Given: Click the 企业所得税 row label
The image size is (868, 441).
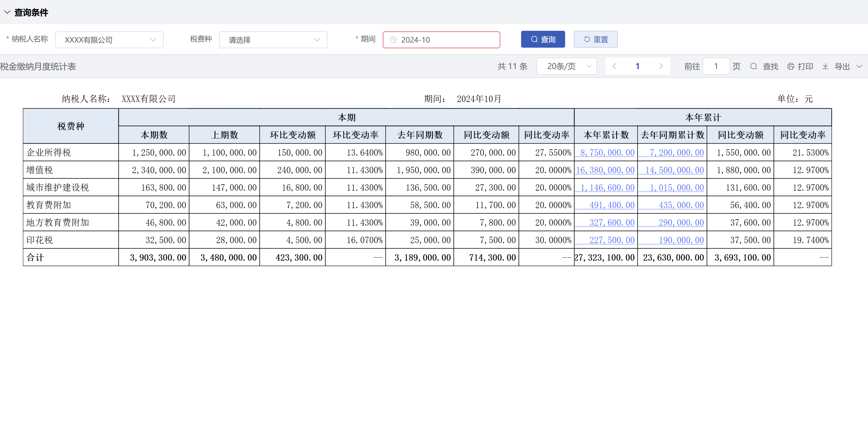Looking at the screenshot, I should pos(49,152).
